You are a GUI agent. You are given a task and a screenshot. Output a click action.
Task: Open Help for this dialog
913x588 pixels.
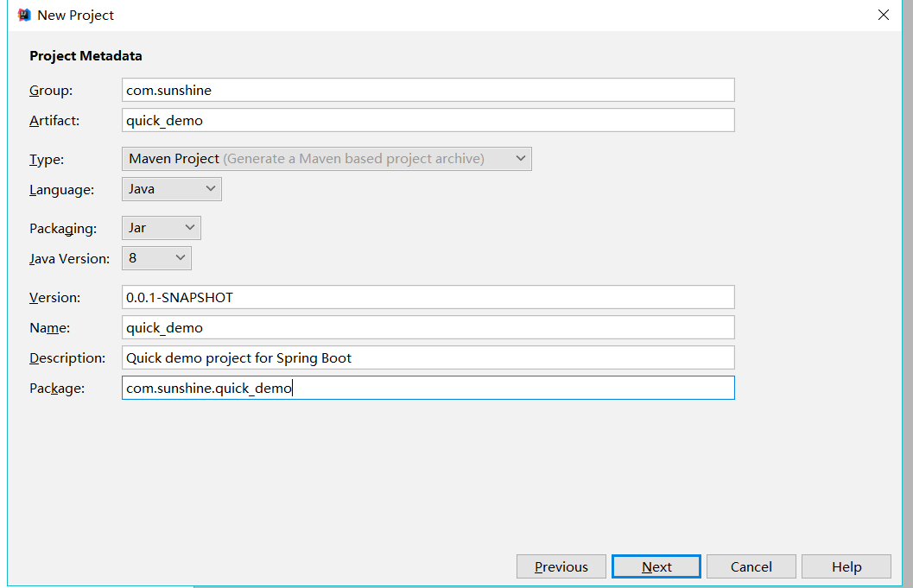(x=846, y=566)
